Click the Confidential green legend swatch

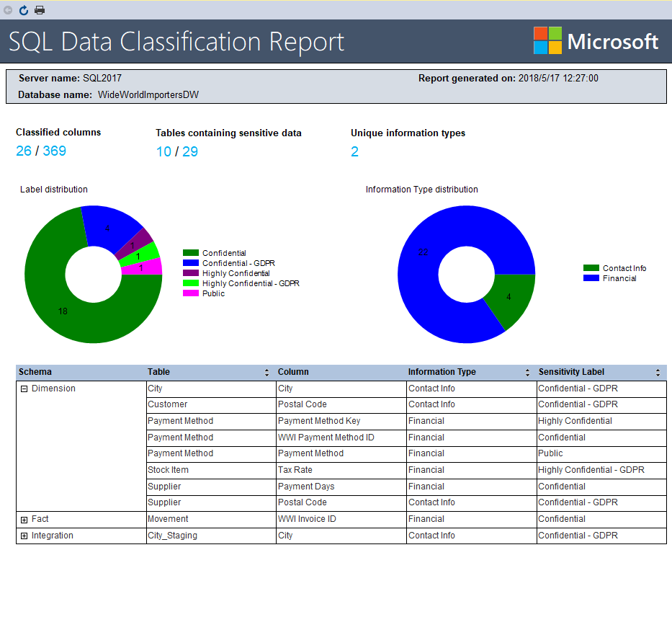tap(191, 252)
